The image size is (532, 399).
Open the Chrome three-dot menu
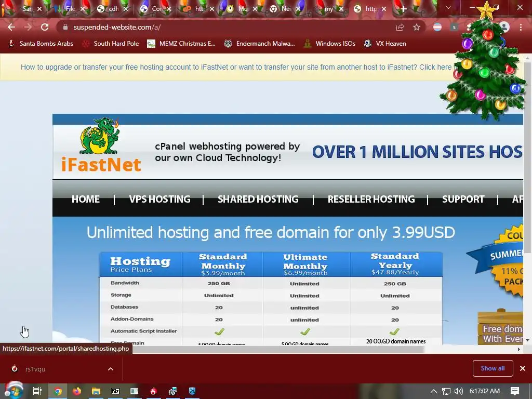pos(521,27)
